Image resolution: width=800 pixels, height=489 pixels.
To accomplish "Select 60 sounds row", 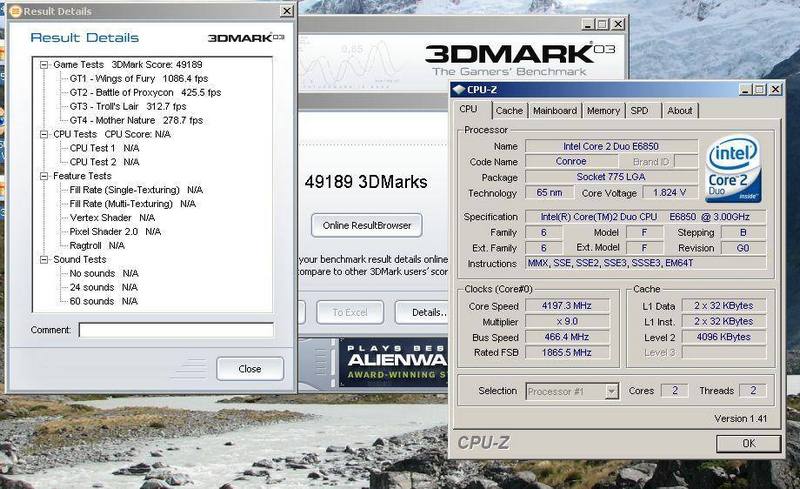I will click(x=104, y=301).
